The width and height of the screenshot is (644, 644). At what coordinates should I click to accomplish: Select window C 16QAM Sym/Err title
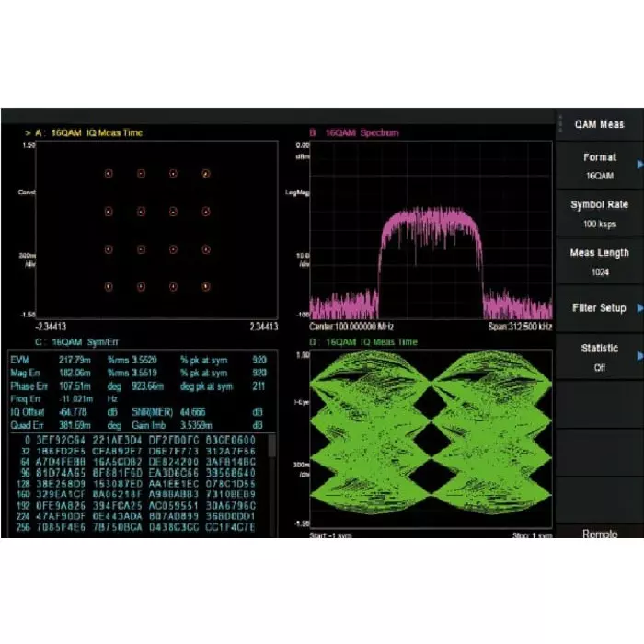pos(76,342)
